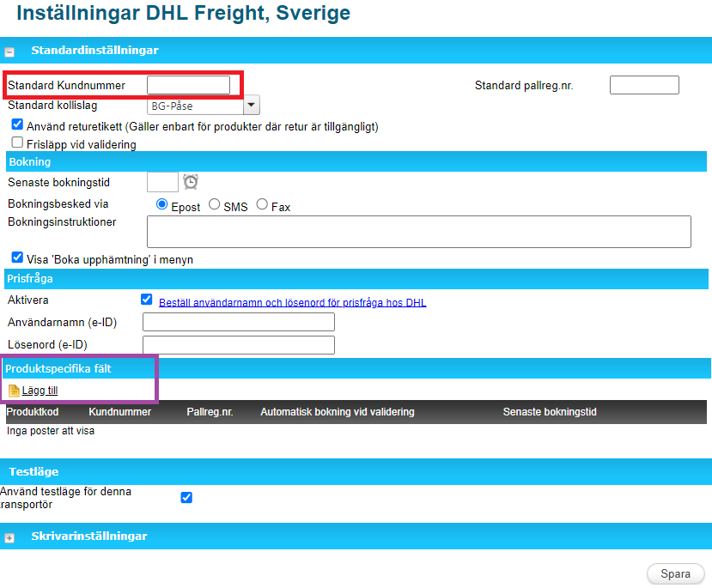The height and width of the screenshot is (588, 712).
Task: Open the Standard kollislag dropdown
Action: pyautogui.click(x=252, y=106)
